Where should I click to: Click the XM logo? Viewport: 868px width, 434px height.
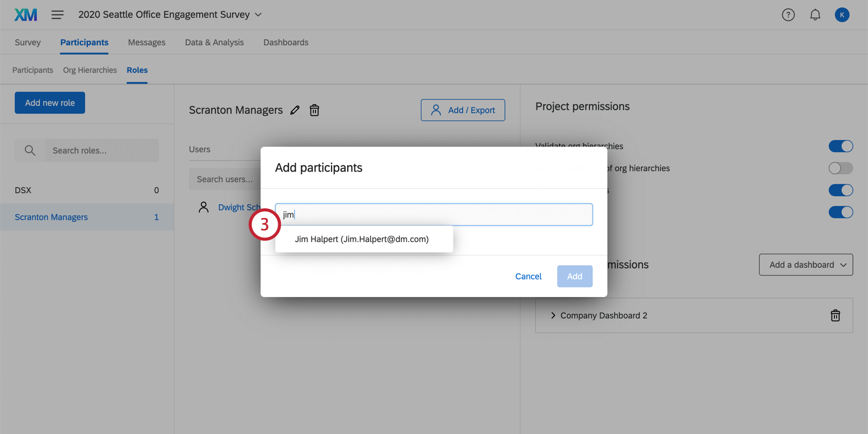pyautogui.click(x=25, y=14)
